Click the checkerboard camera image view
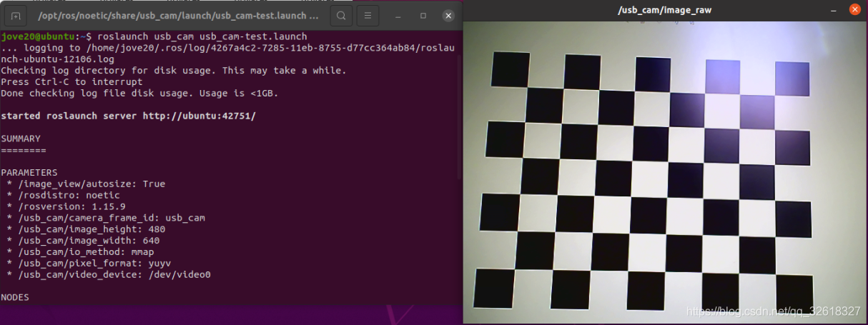868x325 pixels. (664, 171)
